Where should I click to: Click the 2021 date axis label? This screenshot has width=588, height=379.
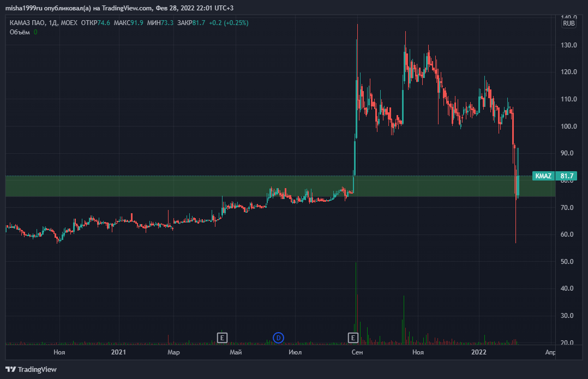coord(118,352)
